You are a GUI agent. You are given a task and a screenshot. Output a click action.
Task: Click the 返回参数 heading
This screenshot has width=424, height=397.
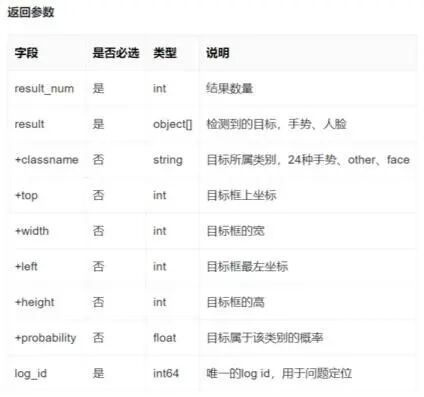(x=31, y=12)
